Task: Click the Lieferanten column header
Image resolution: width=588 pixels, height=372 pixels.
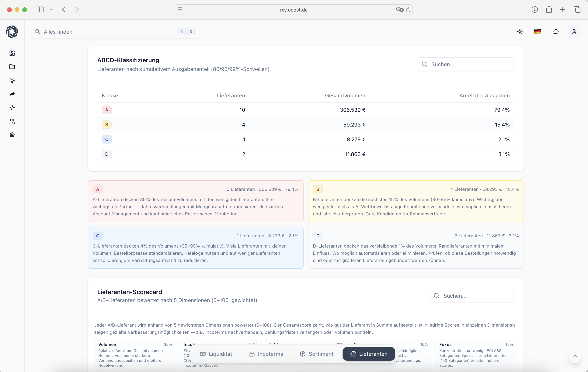Action: click(231, 96)
